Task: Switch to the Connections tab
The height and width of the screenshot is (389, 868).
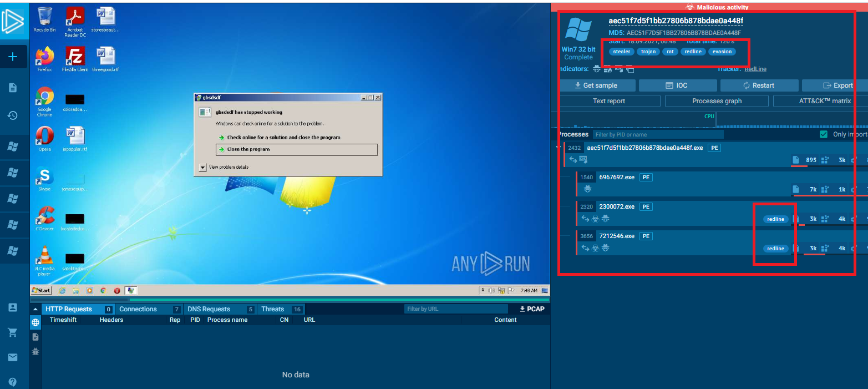Action: (x=138, y=309)
